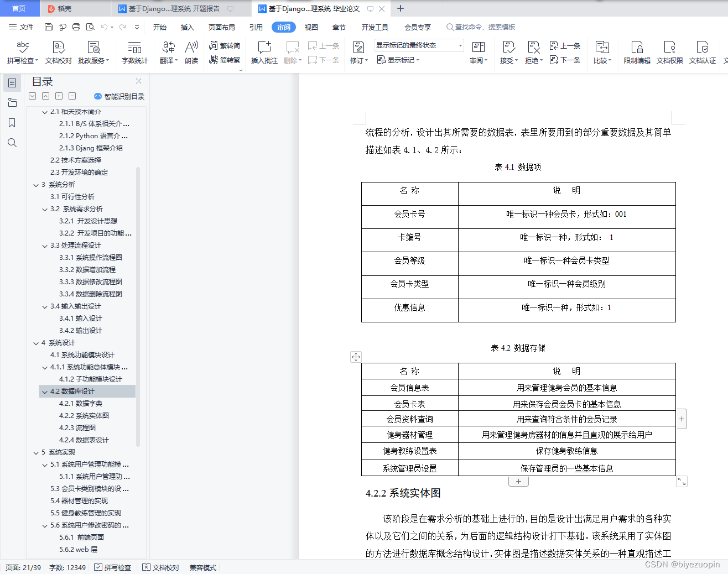The height and width of the screenshot is (574, 728).
Task: Convert with 简转繁 button
Action: (225, 60)
